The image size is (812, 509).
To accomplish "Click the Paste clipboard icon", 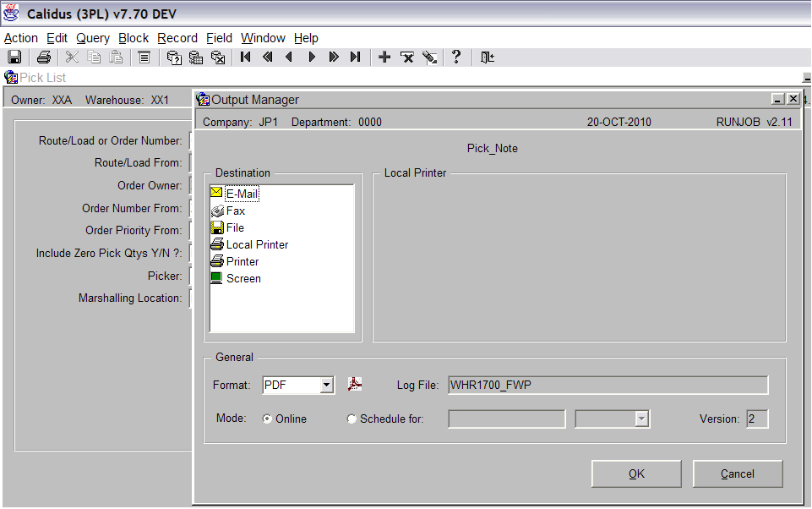I will (117, 57).
